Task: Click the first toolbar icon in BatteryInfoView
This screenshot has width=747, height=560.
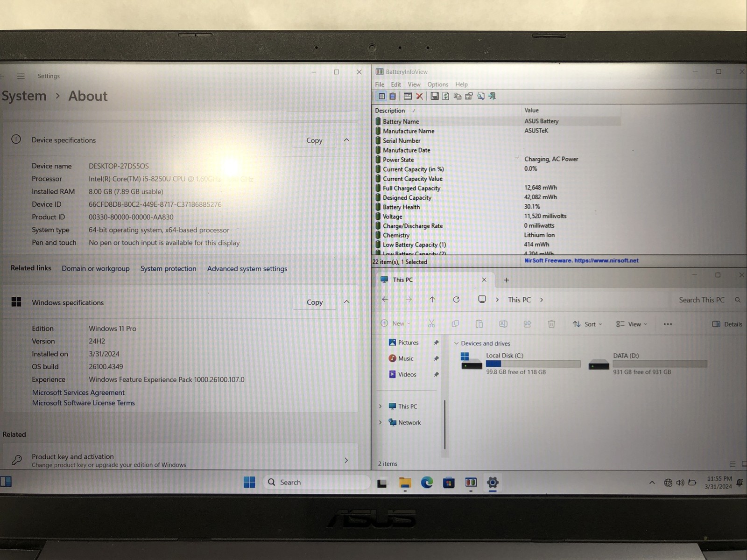Action: (x=381, y=96)
